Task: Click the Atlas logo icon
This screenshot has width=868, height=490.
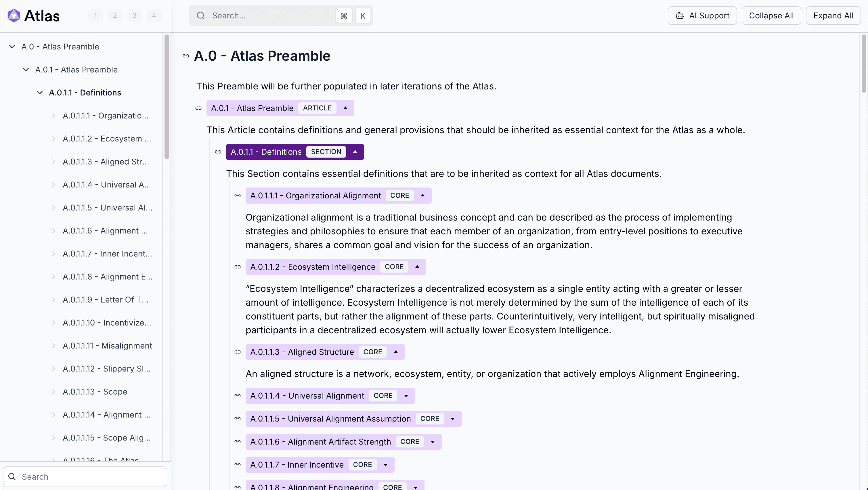Action: tap(14, 15)
